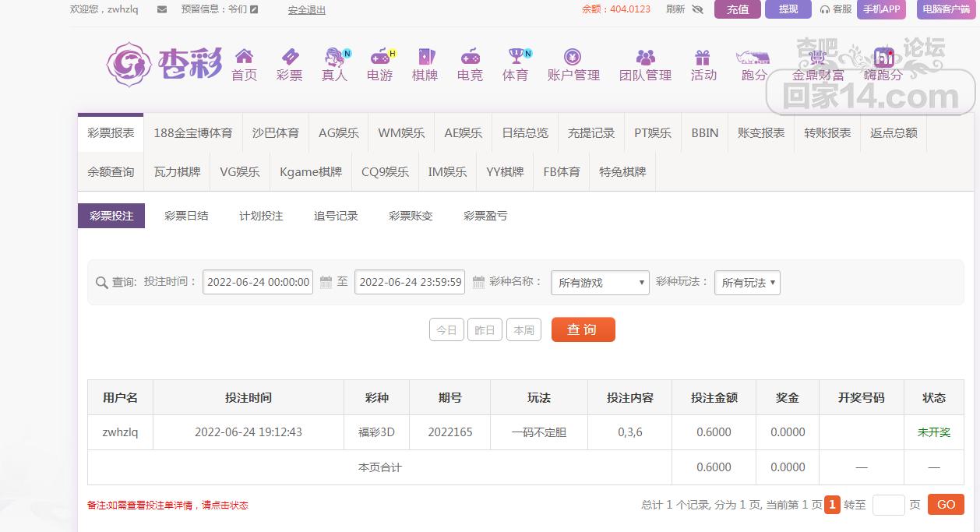Click the page number input field
This screenshot has height=532, width=980.
pos(888,505)
